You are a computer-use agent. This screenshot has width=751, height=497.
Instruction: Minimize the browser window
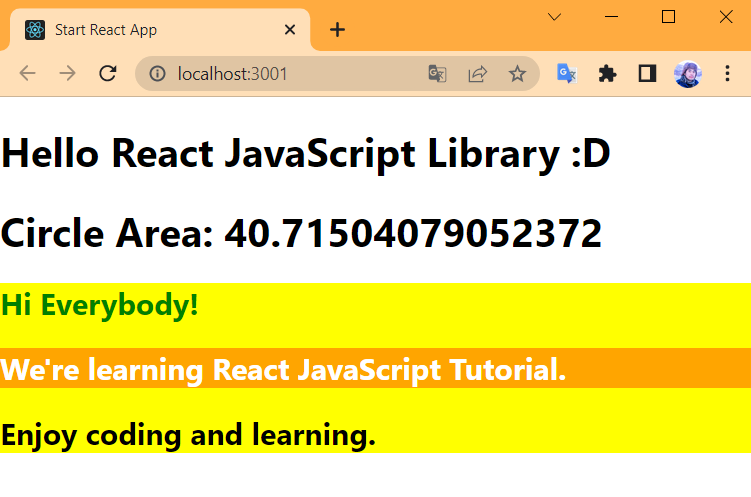(612, 17)
